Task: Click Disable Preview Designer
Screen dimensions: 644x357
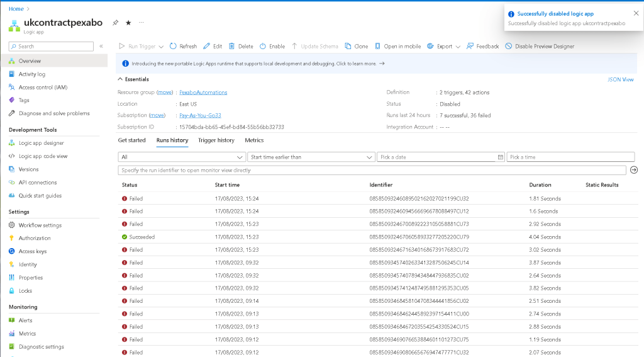Action: pyautogui.click(x=540, y=46)
